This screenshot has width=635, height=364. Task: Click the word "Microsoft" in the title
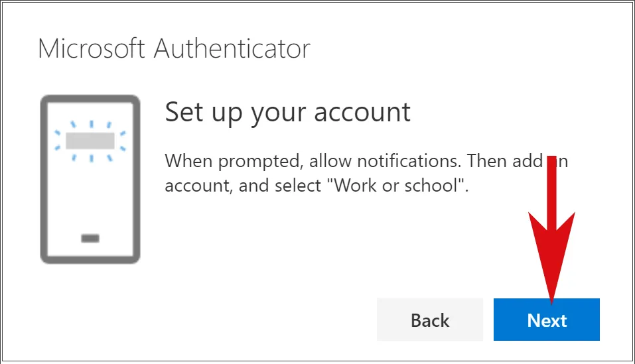click(95, 49)
